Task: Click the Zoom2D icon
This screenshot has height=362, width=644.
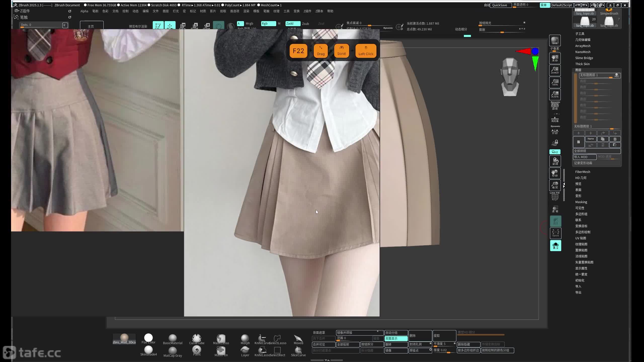Action: pos(555,70)
